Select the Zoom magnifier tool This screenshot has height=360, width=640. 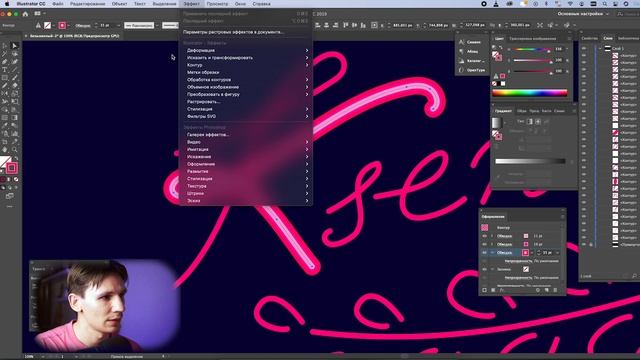click(x=15, y=149)
